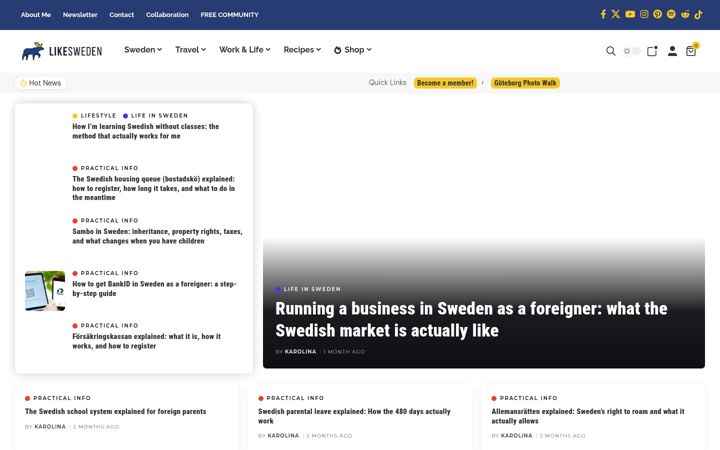
Task: Open the Facebook social link
Action: click(x=603, y=14)
